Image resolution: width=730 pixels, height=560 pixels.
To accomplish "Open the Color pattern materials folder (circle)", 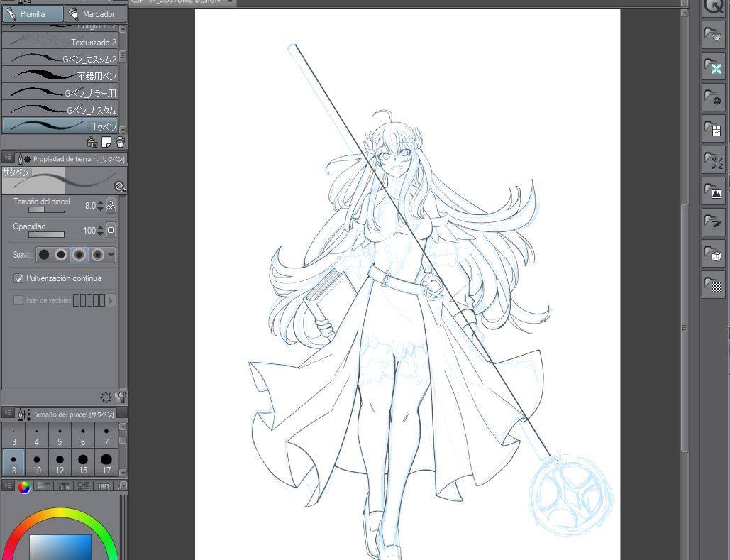I will (x=713, y=97).
